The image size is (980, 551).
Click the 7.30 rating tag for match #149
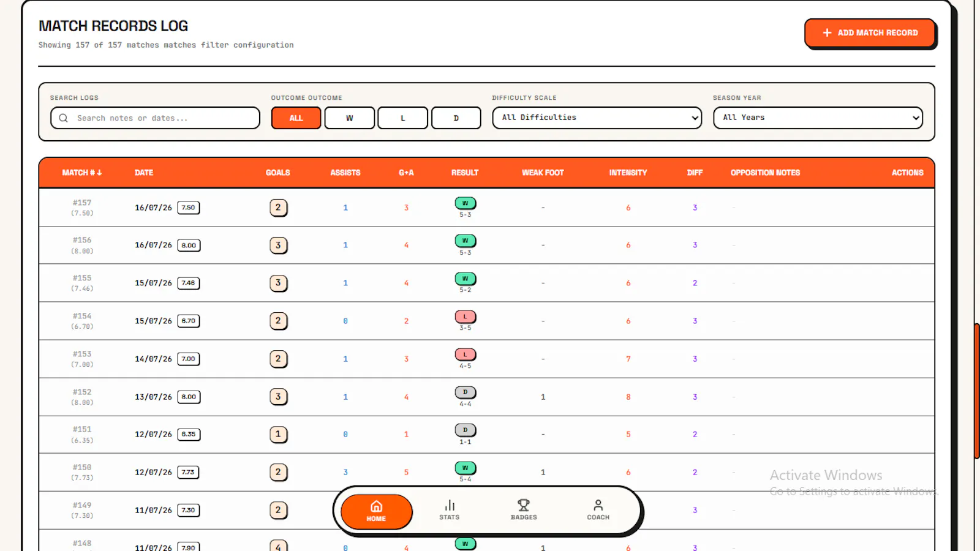189,510
